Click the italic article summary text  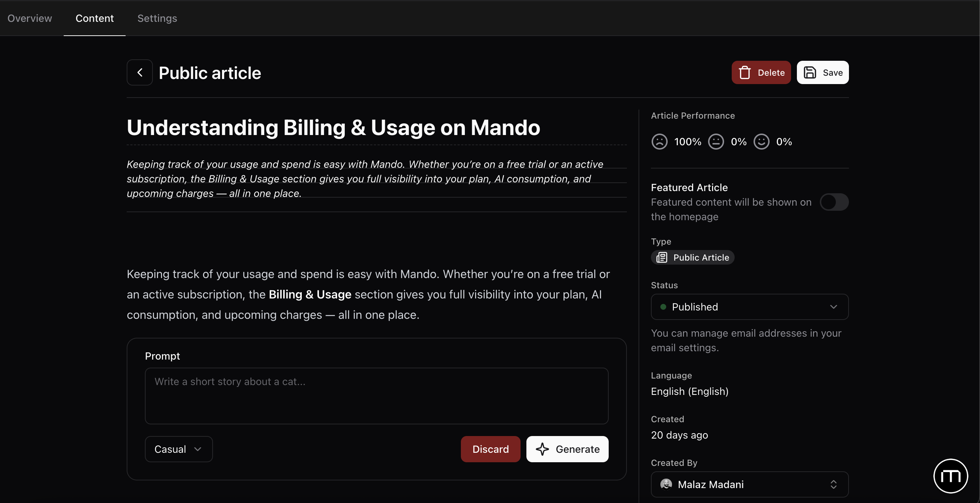pyautogui.click(x=365, y=179)
